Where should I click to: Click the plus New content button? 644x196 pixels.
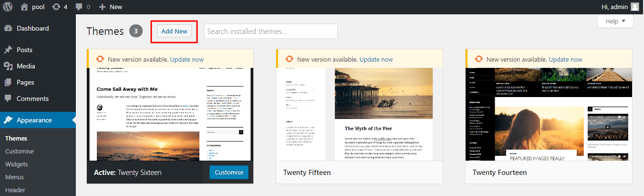(x=110, y=7)
